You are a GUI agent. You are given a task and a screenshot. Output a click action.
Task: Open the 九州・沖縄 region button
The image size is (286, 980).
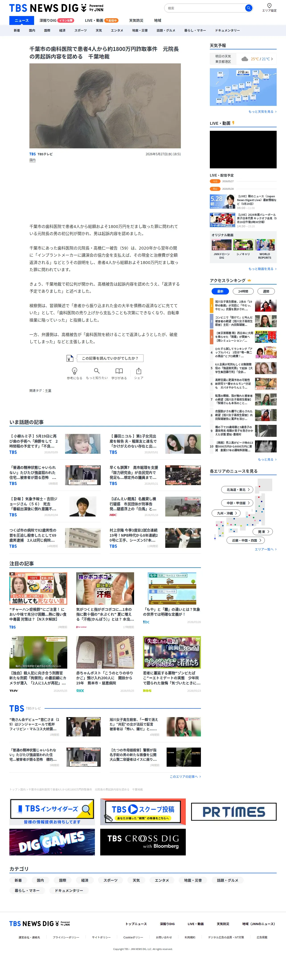pyautogui.click(x=226, y=513)
